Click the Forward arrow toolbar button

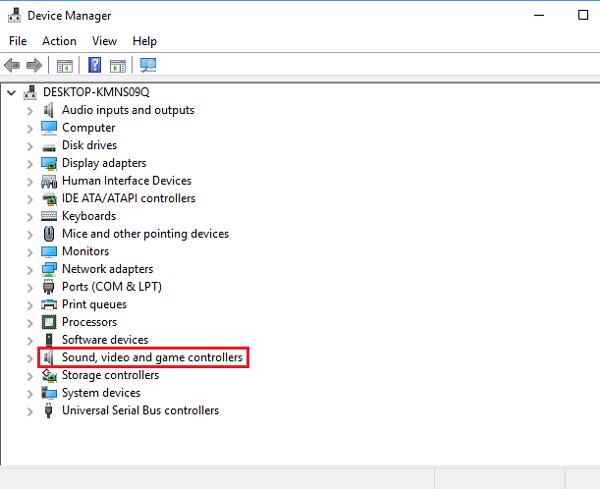pos(34,66)
